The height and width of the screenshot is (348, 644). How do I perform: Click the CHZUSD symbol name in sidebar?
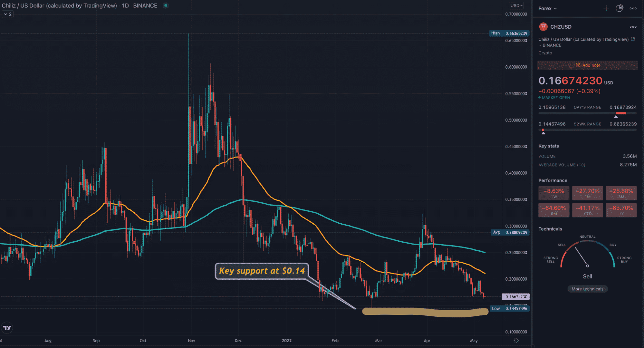(561, 27)
